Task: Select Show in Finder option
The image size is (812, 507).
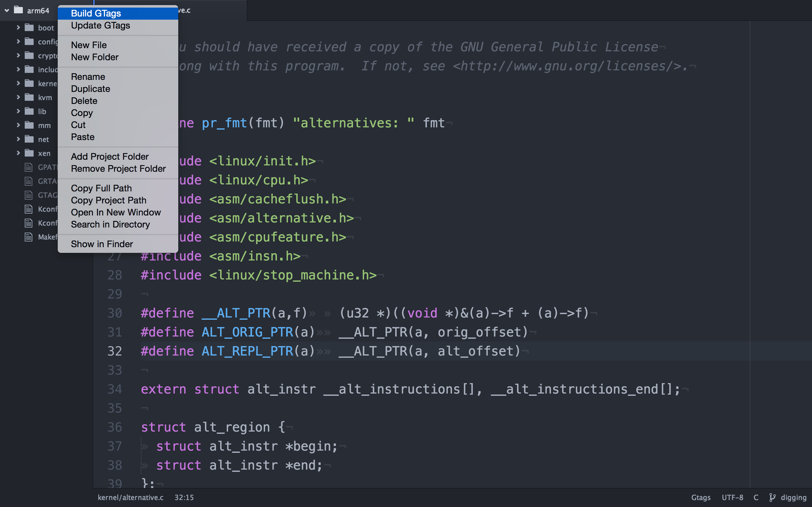Action: (102, 244)
